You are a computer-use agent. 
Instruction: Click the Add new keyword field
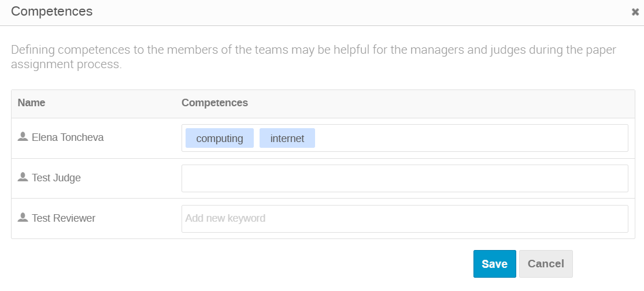(405, 219)
